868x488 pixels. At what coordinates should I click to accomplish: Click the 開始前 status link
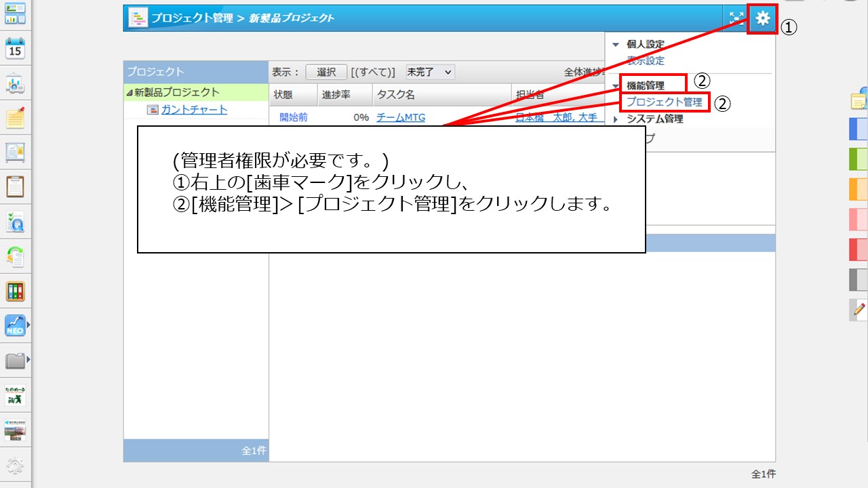(x=294, y=117)
